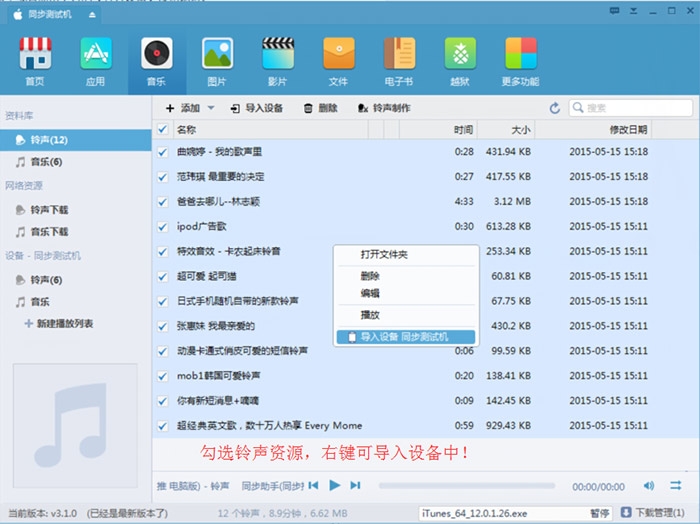
Task: Open 下载管理(1) download manager
Action: click(653, 512)
